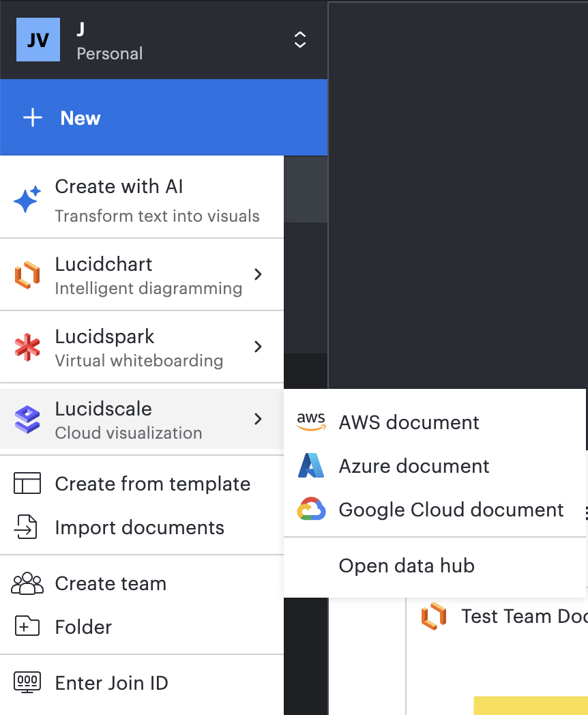
Task: Click the blue New button
Action: pyautogui.click(x=164, y=117)
